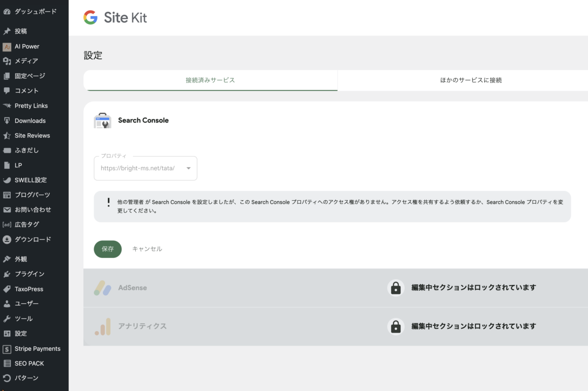
Task: Switch to 接続済みサービス tab
Action: coord(210,80)
